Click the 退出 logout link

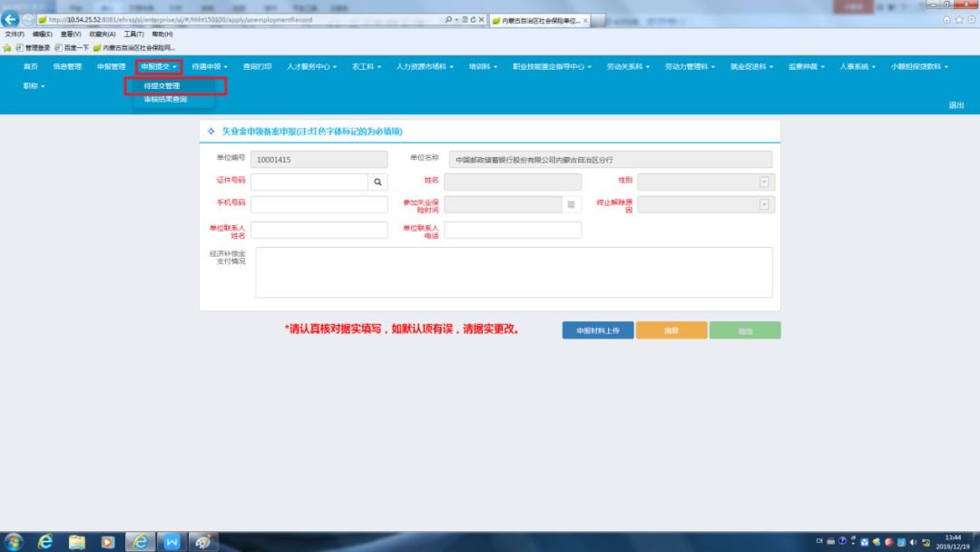[956, 105]
